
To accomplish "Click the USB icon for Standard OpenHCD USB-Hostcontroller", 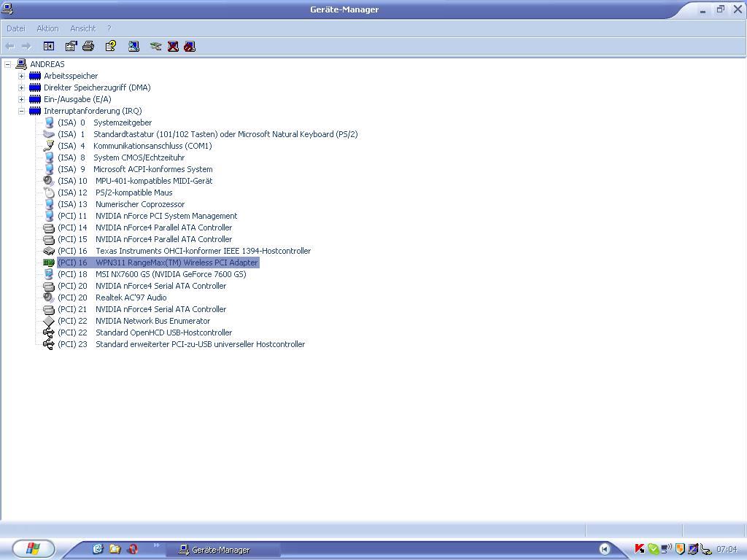I will 49,332.
